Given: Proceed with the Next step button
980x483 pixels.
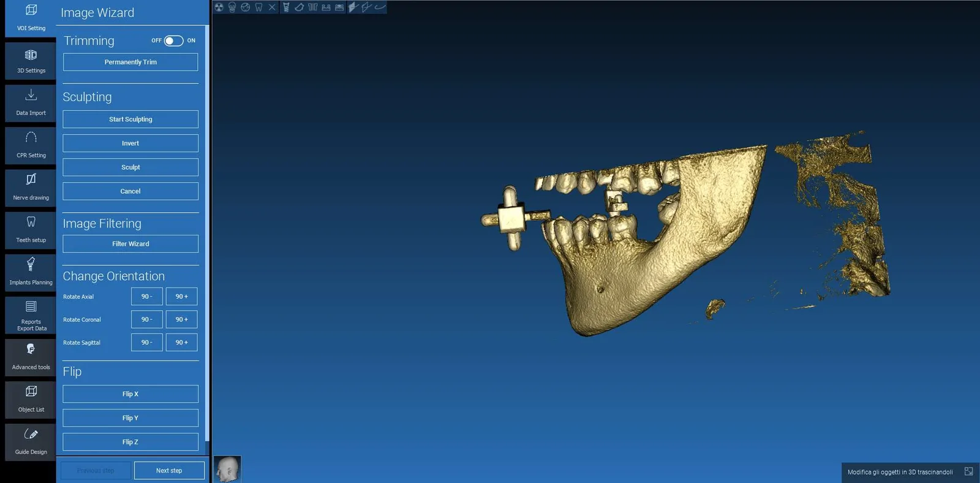Looking at the screenshot, I should point(169,470).
